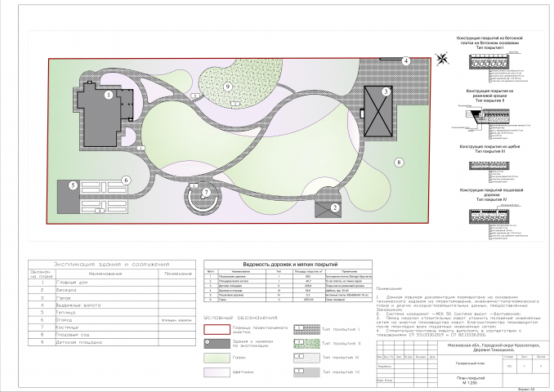Click 'Кострище' row in explication table
The image size is (554, 392).
coord(112,327)
